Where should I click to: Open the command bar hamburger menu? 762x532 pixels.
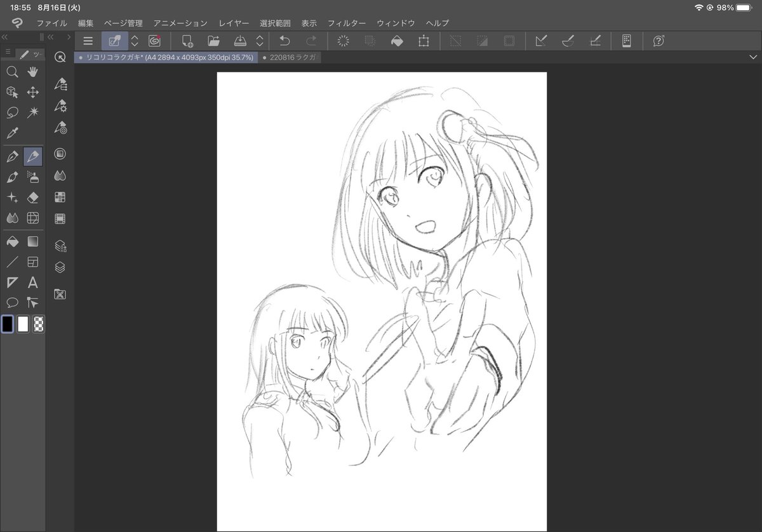click(88, 41)
